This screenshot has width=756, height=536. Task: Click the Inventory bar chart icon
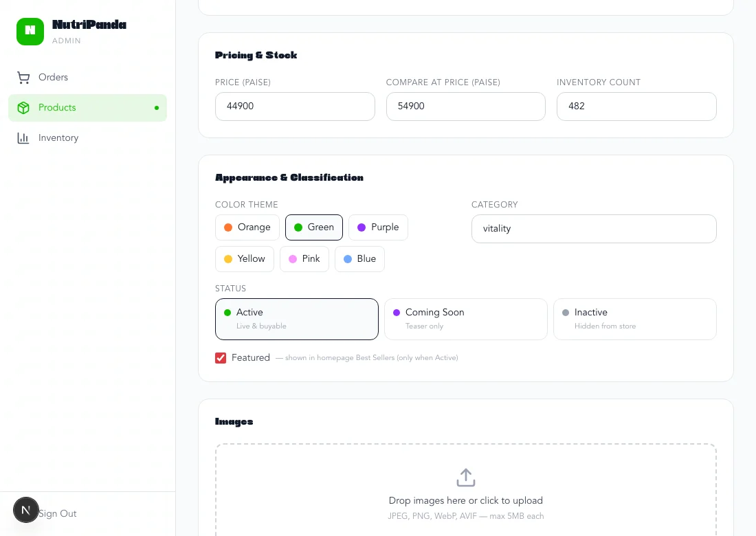pyautogui.click(x=23, y=138)
